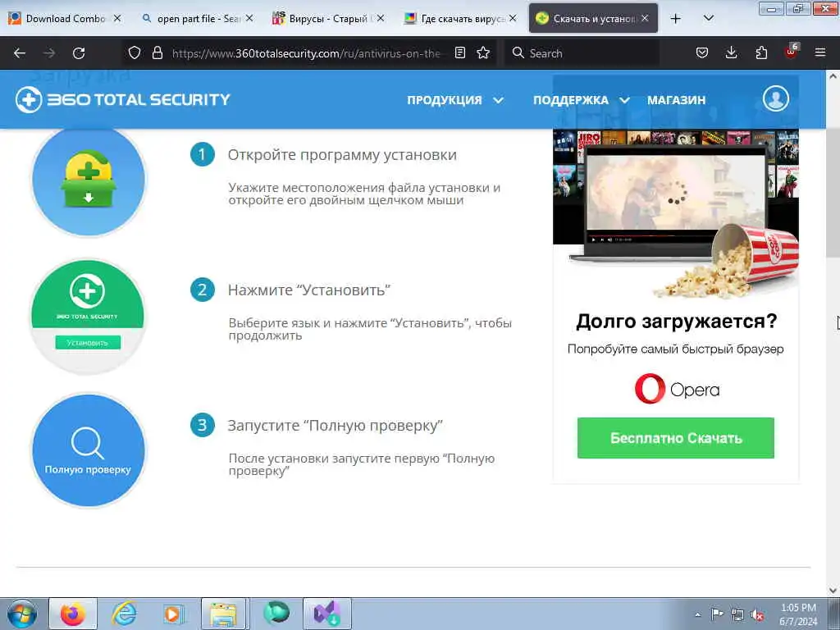This screenshot has height=630, width=840.
Task: Click heading Нажмите “Установить”
Action: click(x=309, y=290)
